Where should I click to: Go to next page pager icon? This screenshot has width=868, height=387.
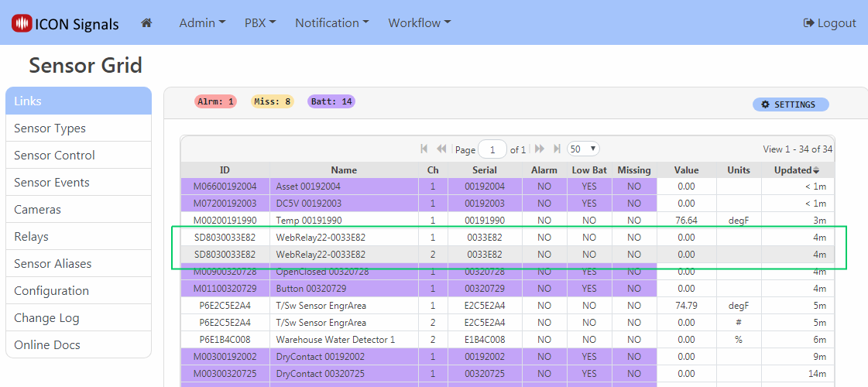click(540, 149)
